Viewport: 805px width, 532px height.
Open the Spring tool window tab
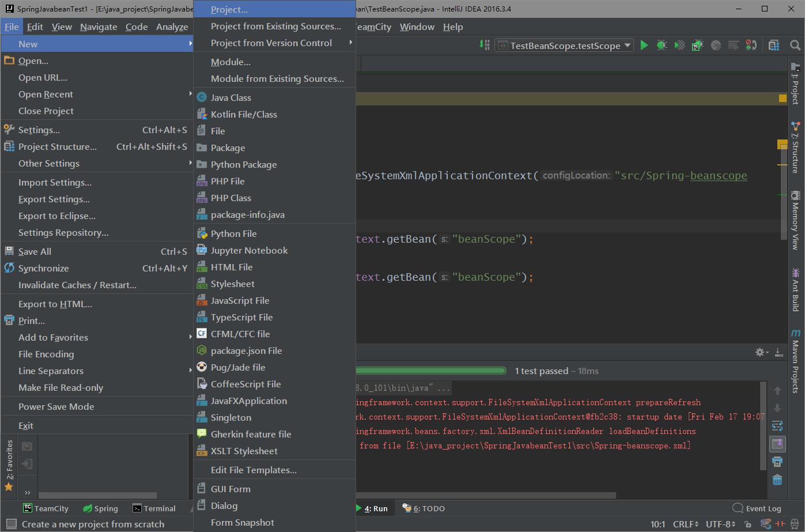pos(100,508)
